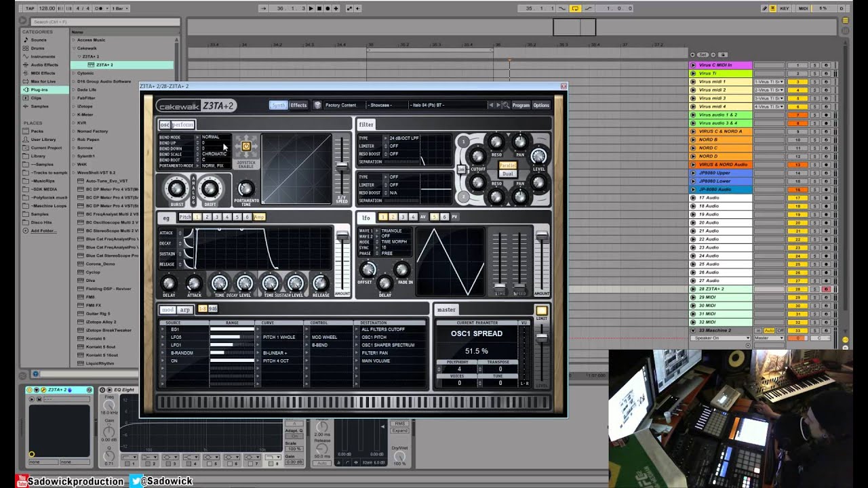Image resolution: width=868 pixels, height=488 pixels.
Task: Solo the 28 Z3TA+ 2 track
Action: (x=814, y=289)
